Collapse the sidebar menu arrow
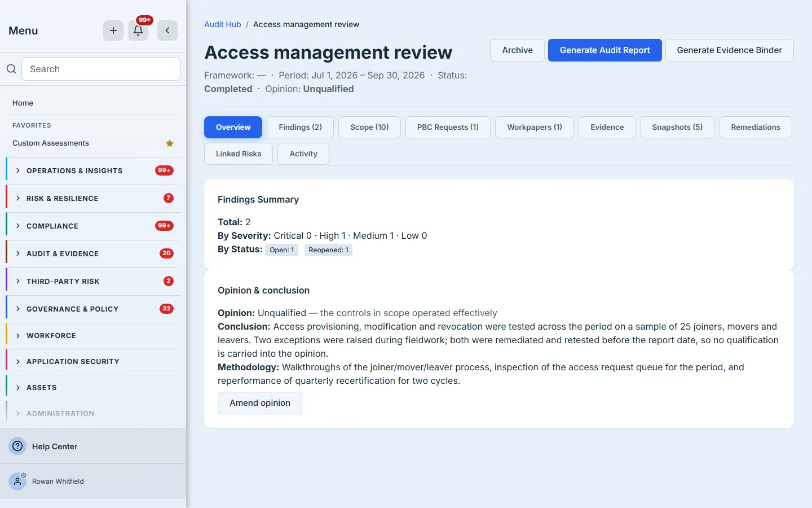This screenshot has width=812, height=508. pos(167,30)
